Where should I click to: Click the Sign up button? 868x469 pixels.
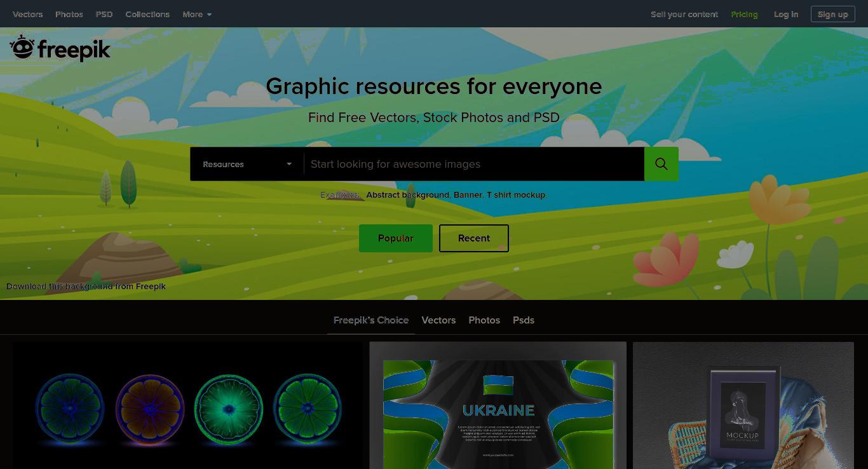coord(832,14)
